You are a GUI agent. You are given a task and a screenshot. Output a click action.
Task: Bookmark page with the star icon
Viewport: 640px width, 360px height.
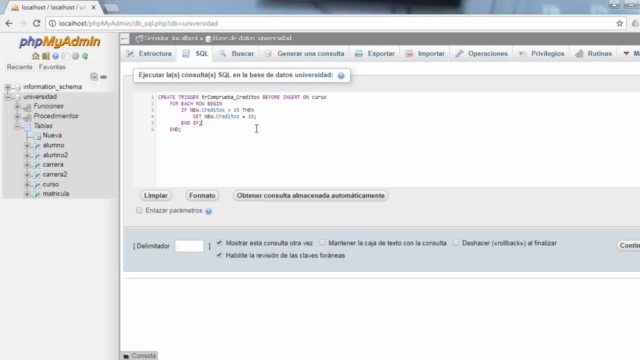pyautogui.click(x=620, y=23)
